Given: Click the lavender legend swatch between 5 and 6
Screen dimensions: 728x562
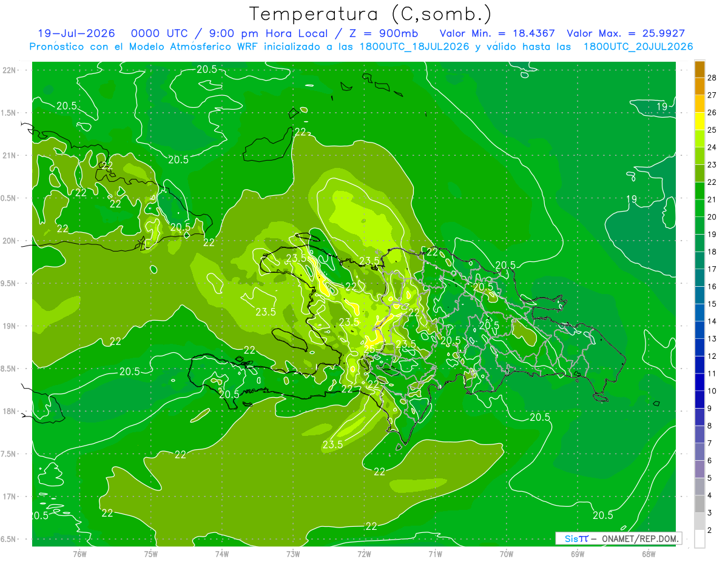Looking at the screenshot, I should coord(699,469).
